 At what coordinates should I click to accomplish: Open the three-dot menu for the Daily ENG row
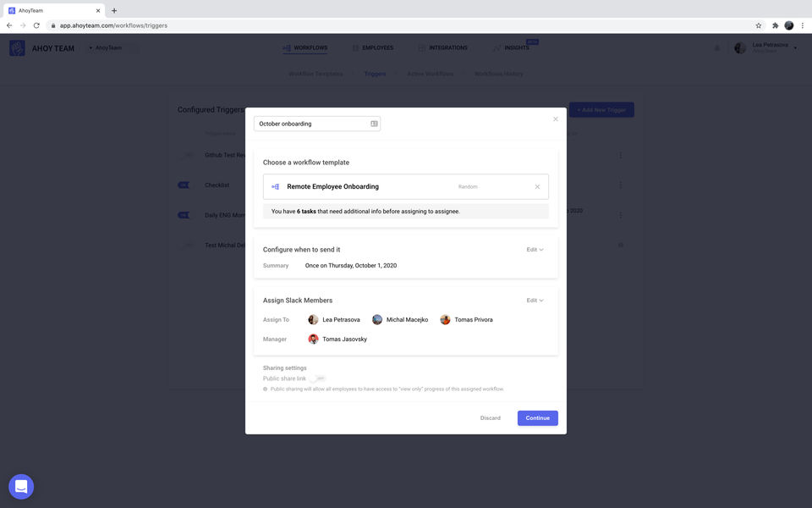[x=620, y=215]
